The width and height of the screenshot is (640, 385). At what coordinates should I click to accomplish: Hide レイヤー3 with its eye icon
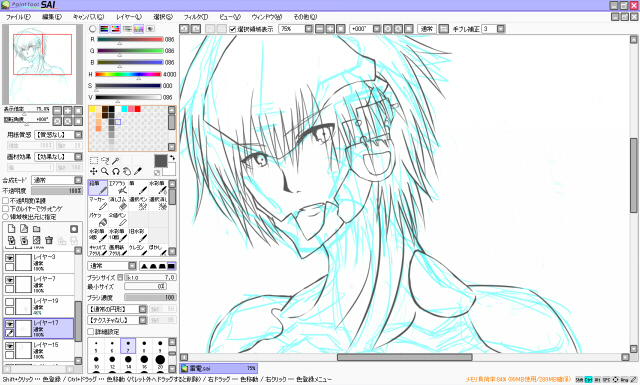coord(9,258)
